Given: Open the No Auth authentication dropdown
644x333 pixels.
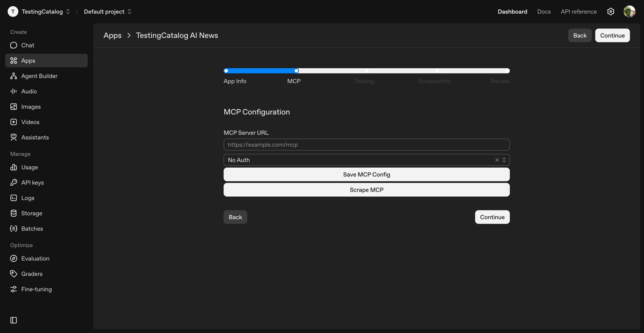Looking at the screenshot, I should tap(366, 160).
